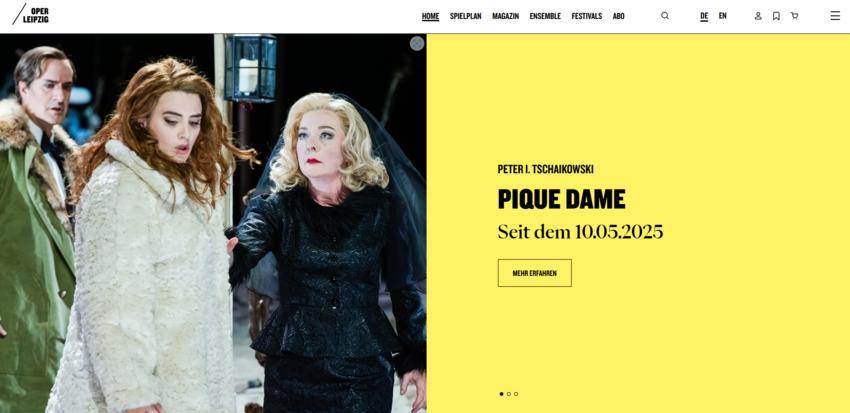Open the bookmark watchlist icon
Image resolution: width=850 pixels, height=413 pixels.
(776, 16)
